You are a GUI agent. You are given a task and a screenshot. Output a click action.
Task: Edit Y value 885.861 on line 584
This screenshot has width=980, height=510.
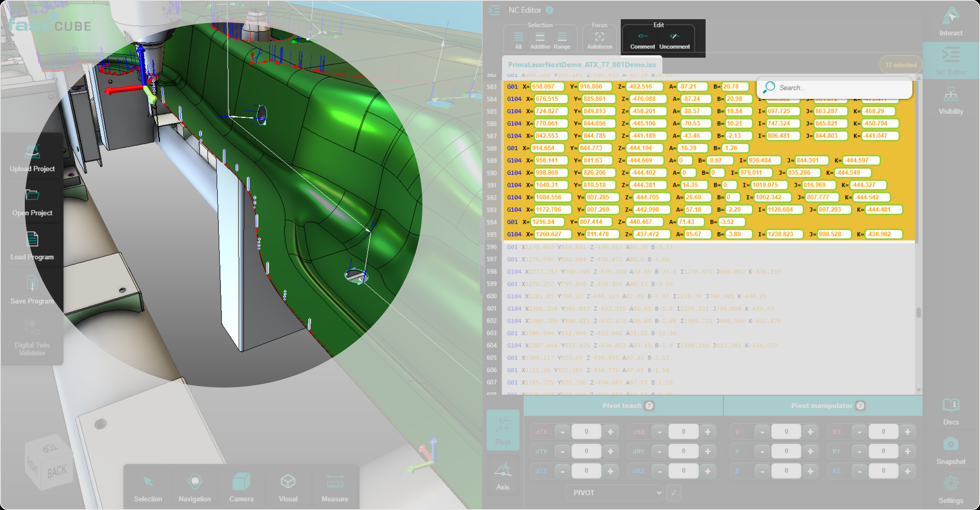tap(598, 99)
